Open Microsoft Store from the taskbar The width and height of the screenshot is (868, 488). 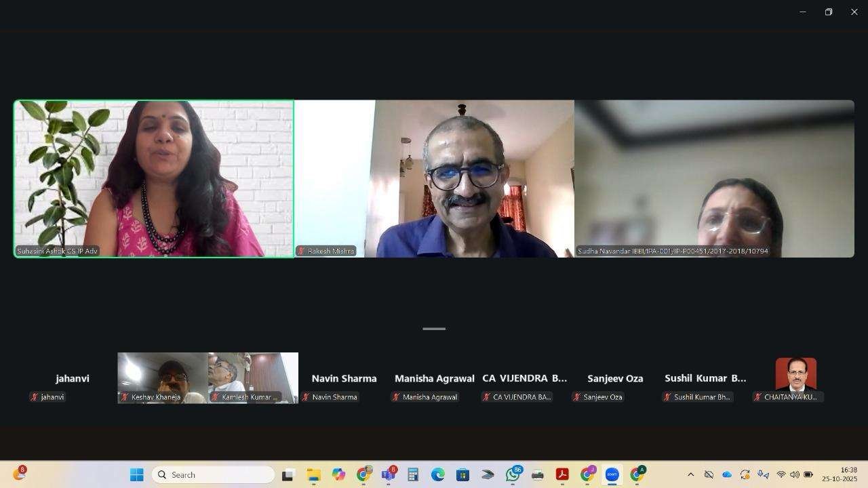click(462, 475)
